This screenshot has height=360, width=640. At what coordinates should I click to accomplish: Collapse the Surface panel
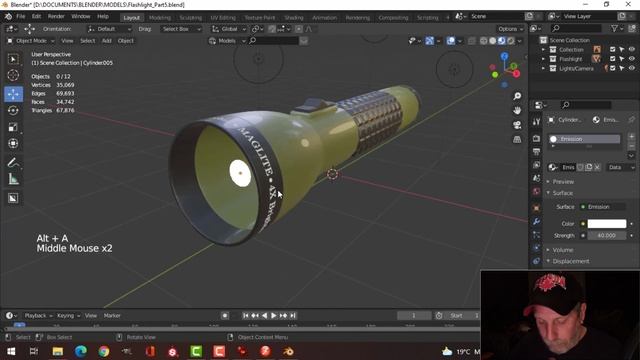562,193
